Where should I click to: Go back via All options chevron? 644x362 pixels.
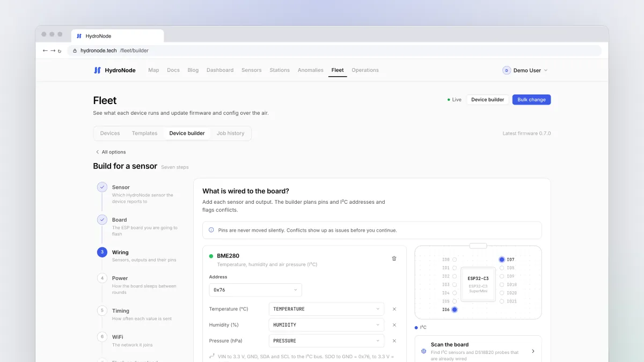97,152
